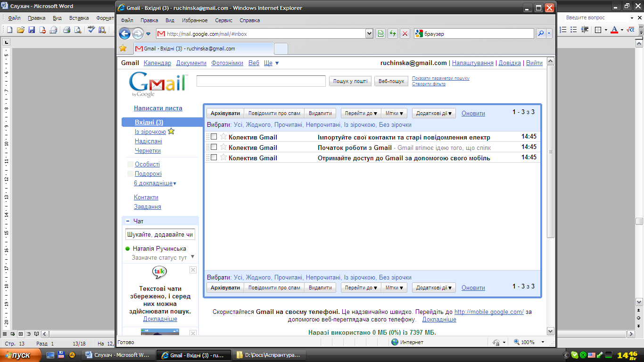Click Word equation editor square-root icon
Screen dimensions: 644x362
point(632,30)
